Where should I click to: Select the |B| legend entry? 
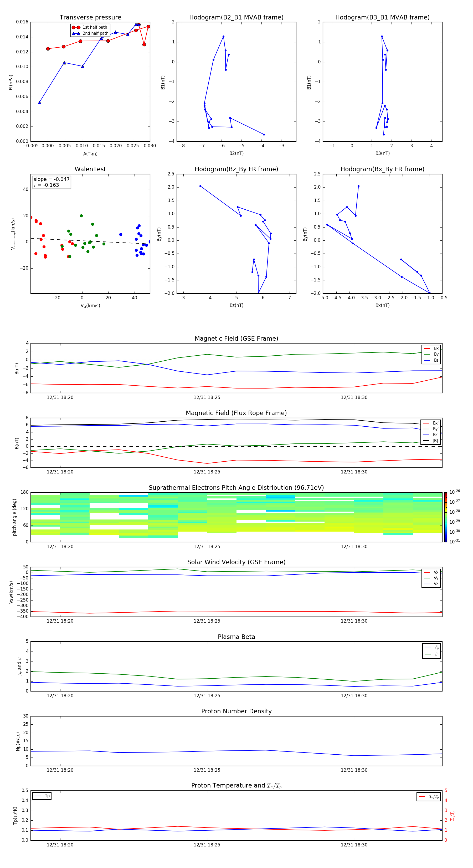(431, 441)
